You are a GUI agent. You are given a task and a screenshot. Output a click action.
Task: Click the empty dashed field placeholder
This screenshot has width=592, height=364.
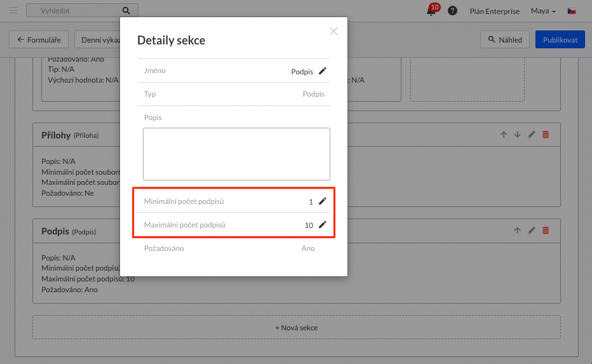pyautogui.click(x=468, y=79)
